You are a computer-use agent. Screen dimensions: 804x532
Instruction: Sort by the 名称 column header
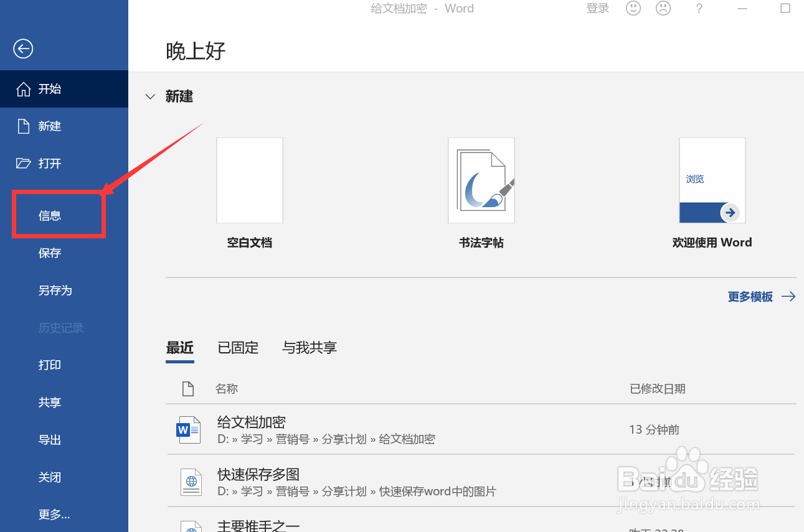227,389
